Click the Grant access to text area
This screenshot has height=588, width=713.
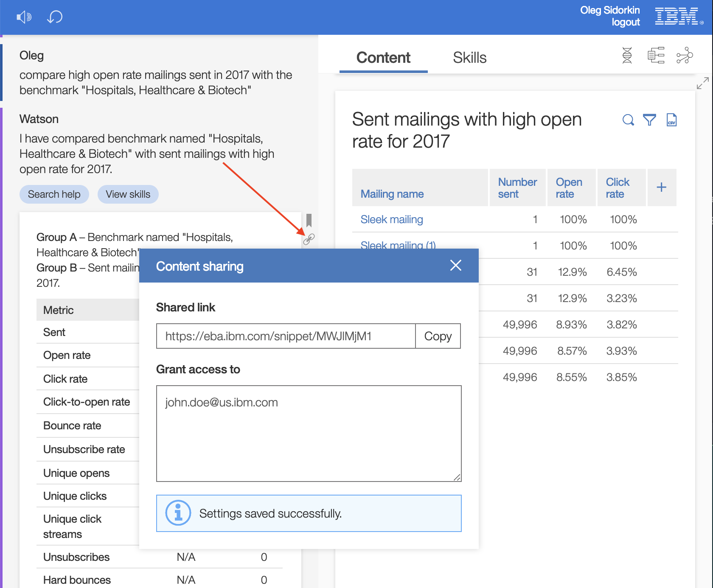(309, 434)
